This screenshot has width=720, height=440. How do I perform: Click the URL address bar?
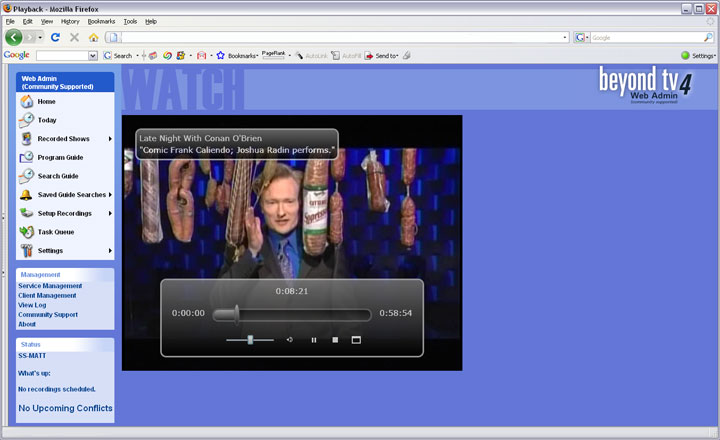[x=337, y=37]
